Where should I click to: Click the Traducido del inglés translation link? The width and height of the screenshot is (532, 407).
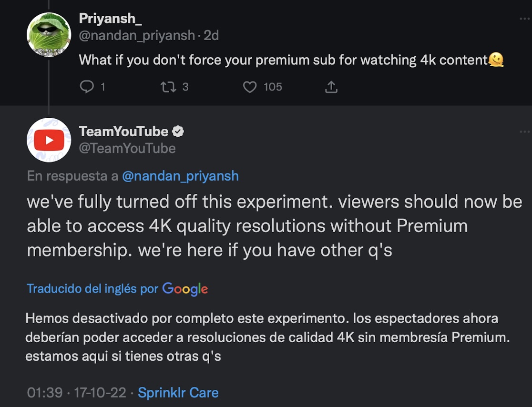92,288
